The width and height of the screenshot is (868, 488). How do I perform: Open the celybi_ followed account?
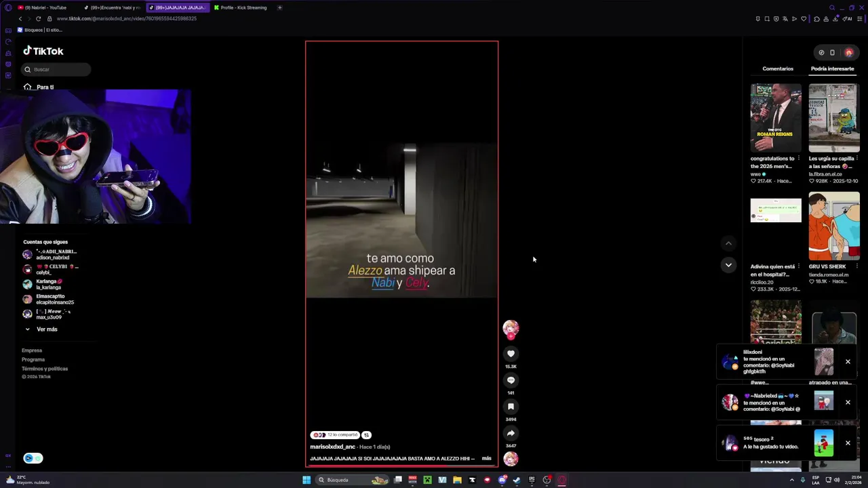(x=50, y=269)
